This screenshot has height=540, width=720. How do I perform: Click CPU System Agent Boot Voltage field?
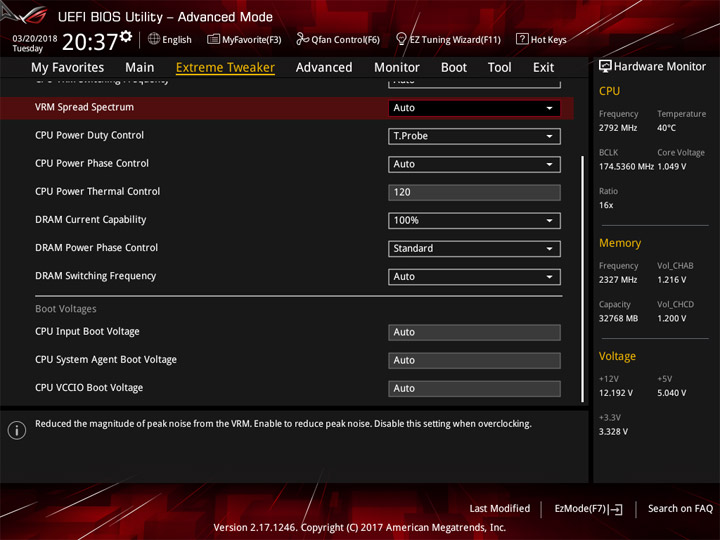tap(474, 360)
